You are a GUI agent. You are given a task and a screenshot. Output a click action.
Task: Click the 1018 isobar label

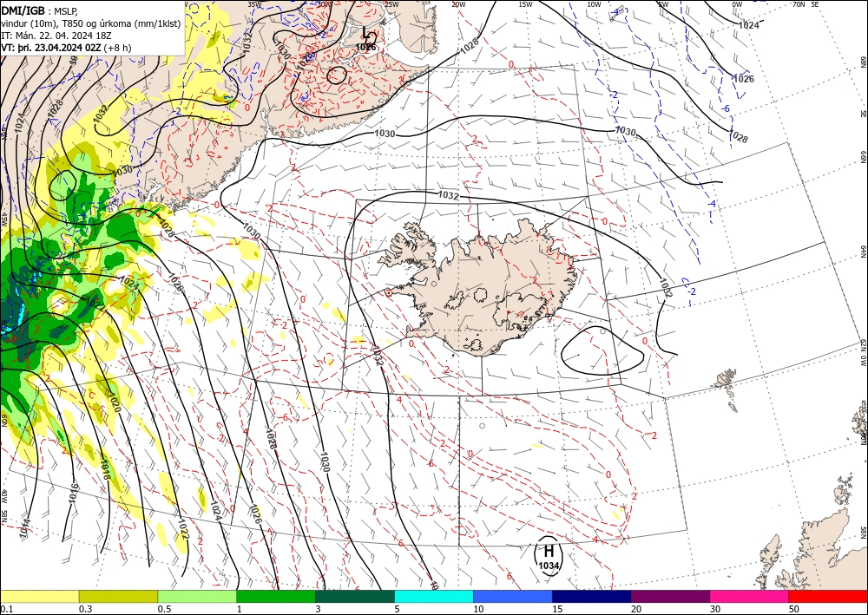pos(105,469)
